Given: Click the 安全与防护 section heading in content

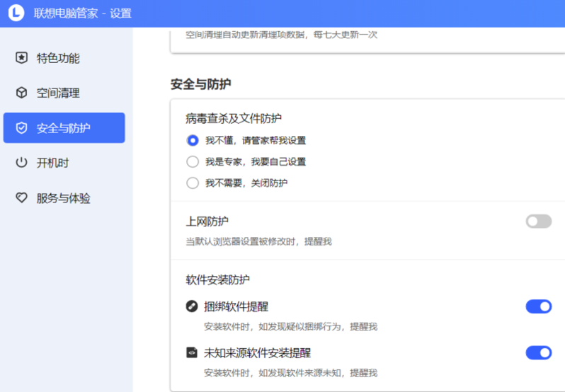Looking at the screenshot, I should (x=201, y=83).
